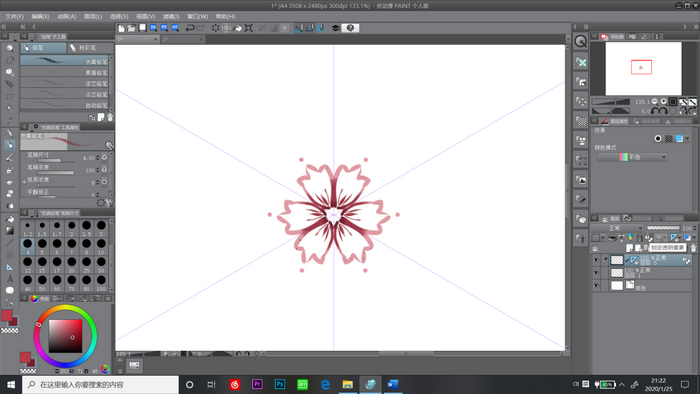
Task: Select the 浓芯铅笔 sub tool
Action: (x=64, y=83)
